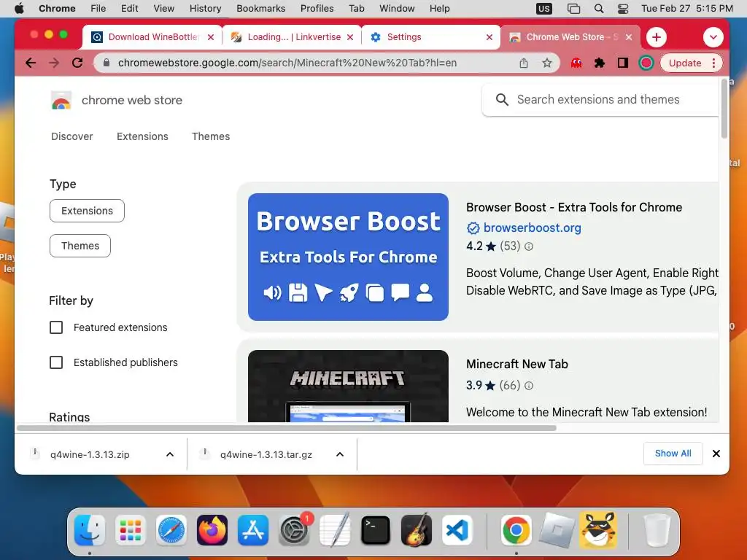
Task: Toggle the Chrome side panel icon
Action: point(622,63)
